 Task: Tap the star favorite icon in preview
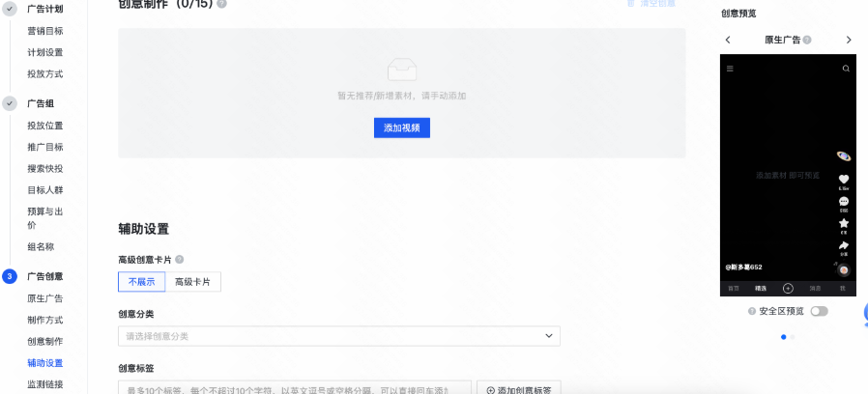pos(844,224)
